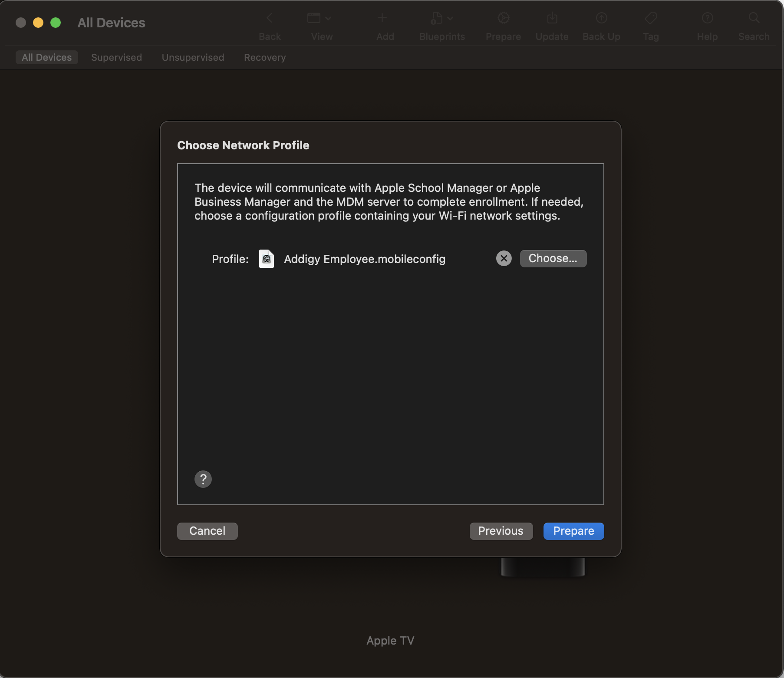The width and height of the screenshot is (784, 678).
Task: Click the green zoom window button
Action: coord(56,23)
